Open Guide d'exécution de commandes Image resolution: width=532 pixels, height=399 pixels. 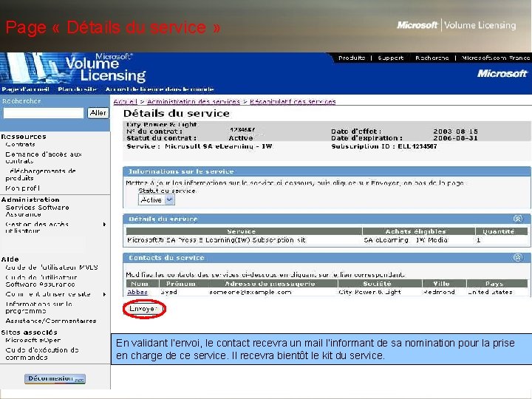pos(42,353)
